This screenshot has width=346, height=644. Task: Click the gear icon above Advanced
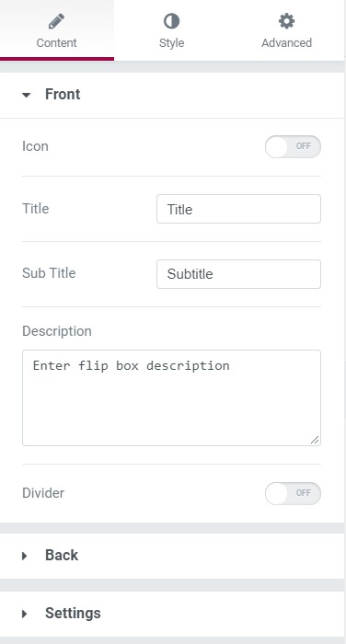(x=286, y=21)
